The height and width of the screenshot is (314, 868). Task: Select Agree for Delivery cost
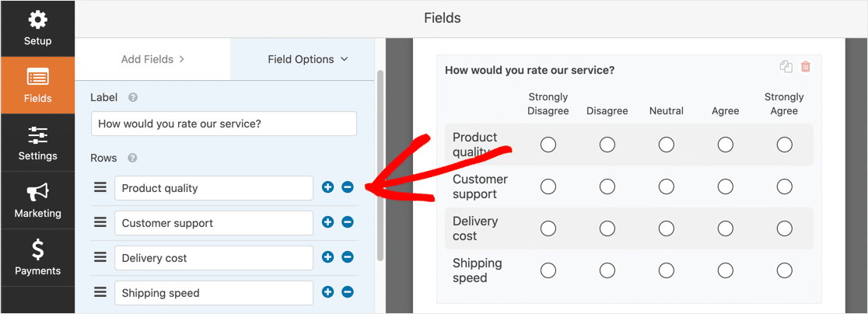point(725,229)
